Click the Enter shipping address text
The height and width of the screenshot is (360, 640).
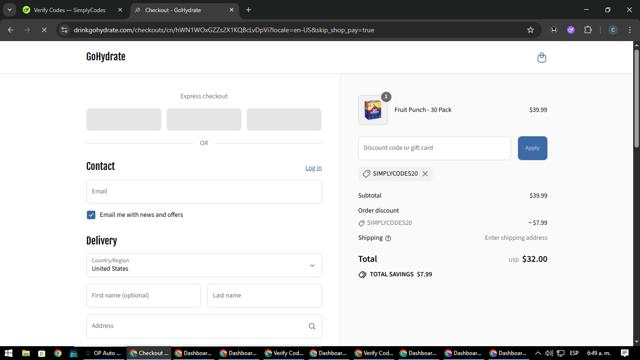[516, 238]
